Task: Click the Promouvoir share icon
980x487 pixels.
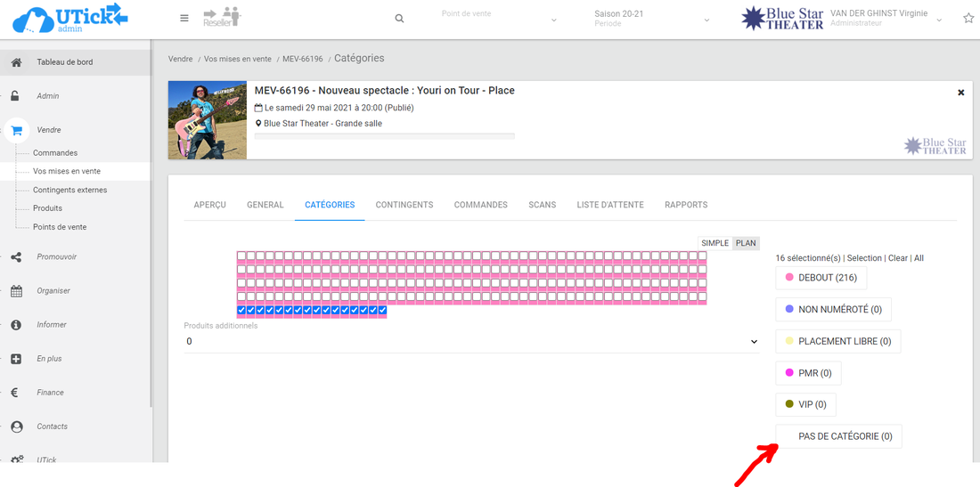Action: click(x=16, y=257)
